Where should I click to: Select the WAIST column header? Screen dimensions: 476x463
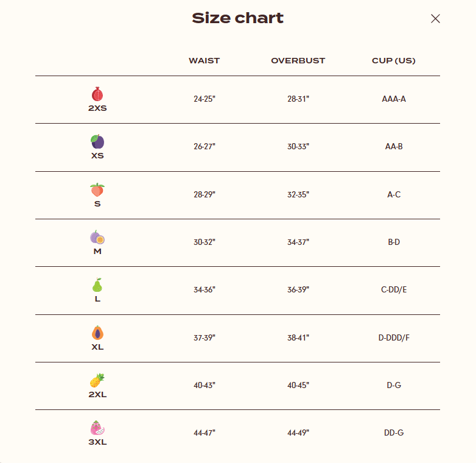pyautogui.click(x=205, y=60)
